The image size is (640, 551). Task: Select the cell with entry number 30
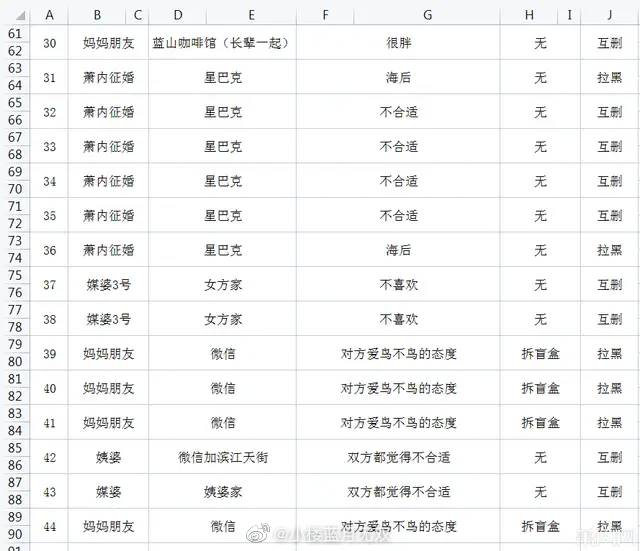(x=50, y=43)
